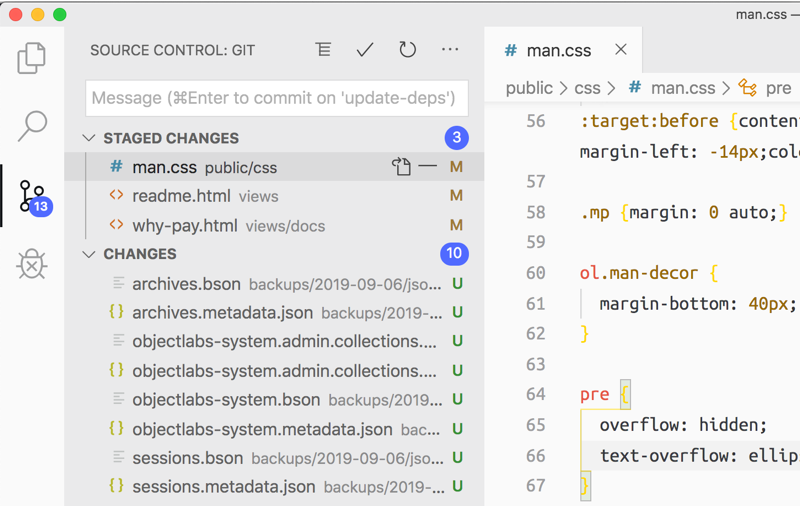Viewport: 800px width, 506px height.
Task: Open Source Control view with 13 badge
Action: (x=34, y=196)
